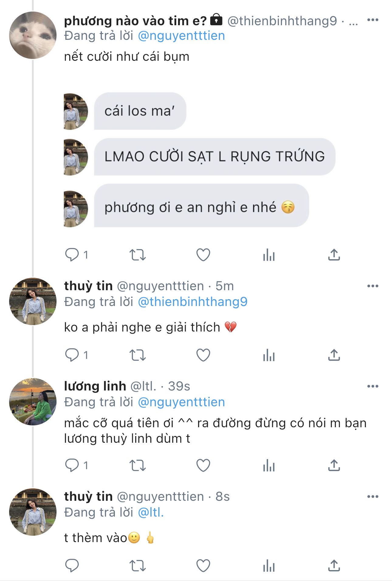Like the tweet "ko a phải nghe e giải thích"

pyautogui.click(x=203, y=355)
